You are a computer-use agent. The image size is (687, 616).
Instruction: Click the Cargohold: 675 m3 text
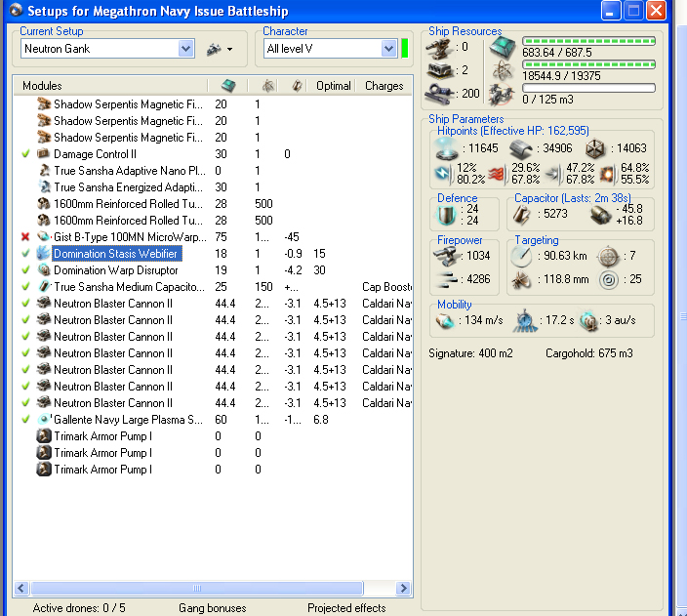pyautogui.click(x=588, y=353)
